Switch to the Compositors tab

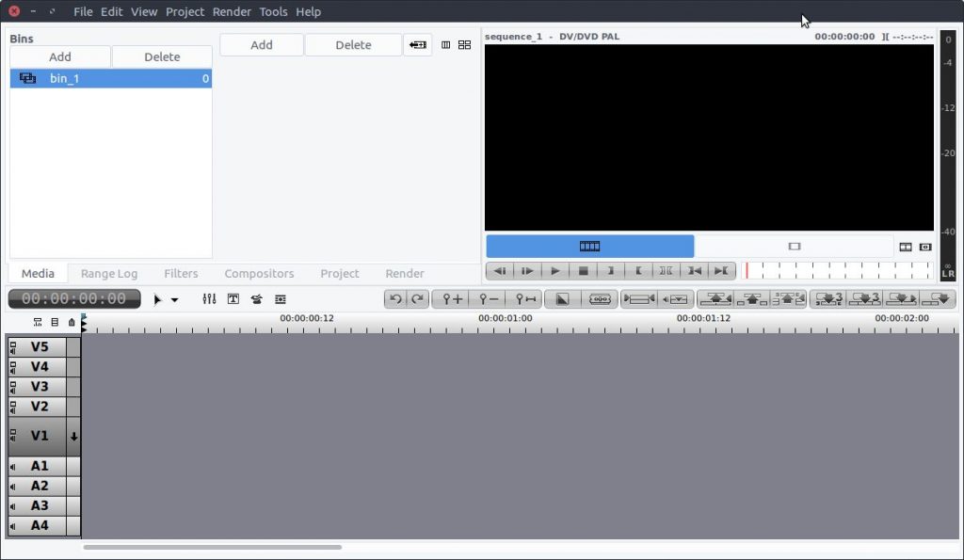point(259,273)
